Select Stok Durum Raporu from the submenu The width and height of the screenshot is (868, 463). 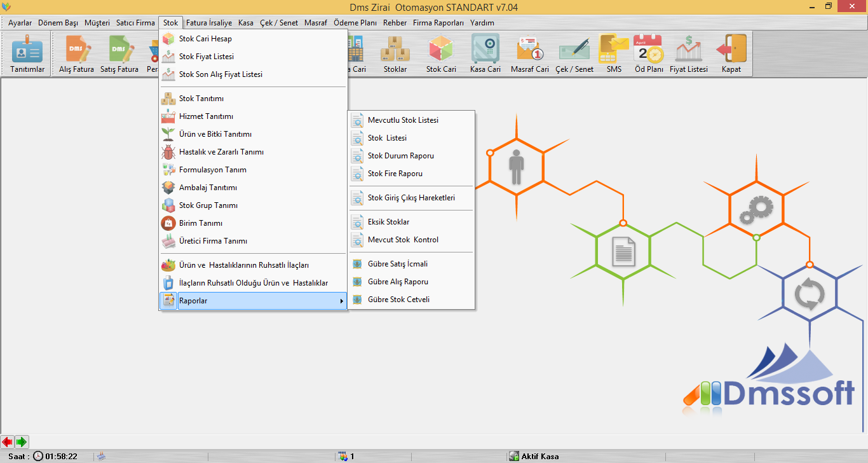tap(400, 156)
